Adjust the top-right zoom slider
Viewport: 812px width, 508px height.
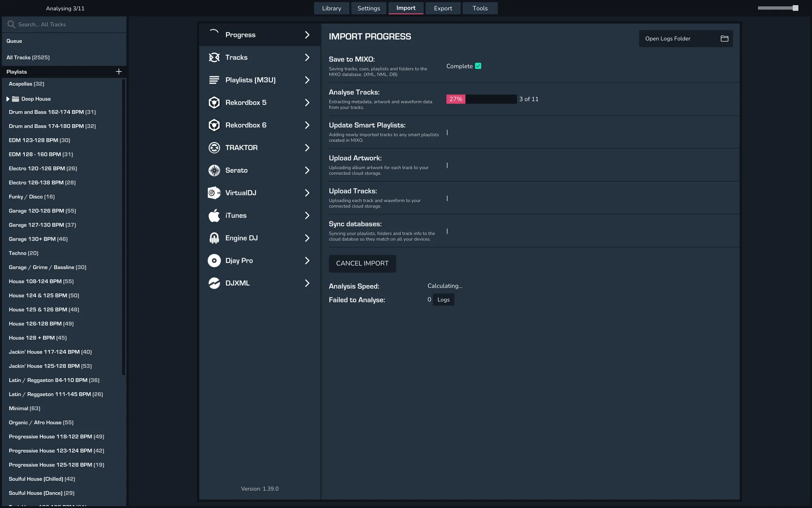point(795,8)
